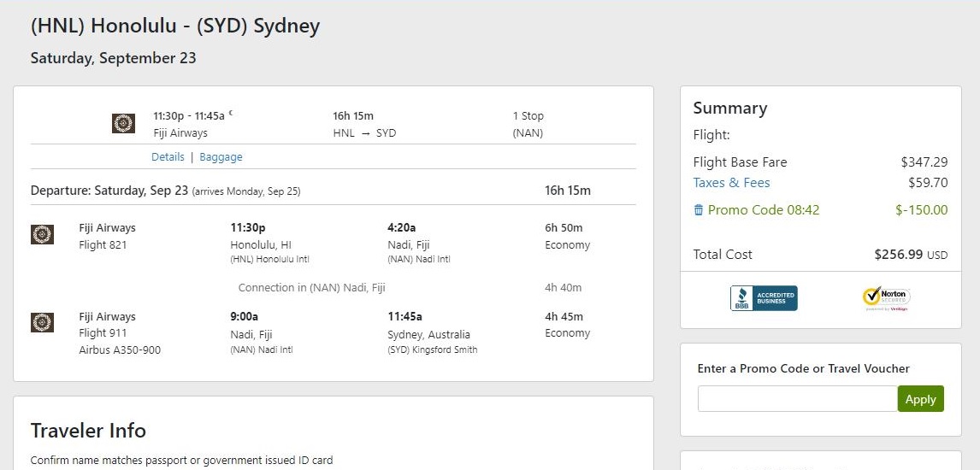
Task: Click the Flight 821 text
Action: click(103, 244)
